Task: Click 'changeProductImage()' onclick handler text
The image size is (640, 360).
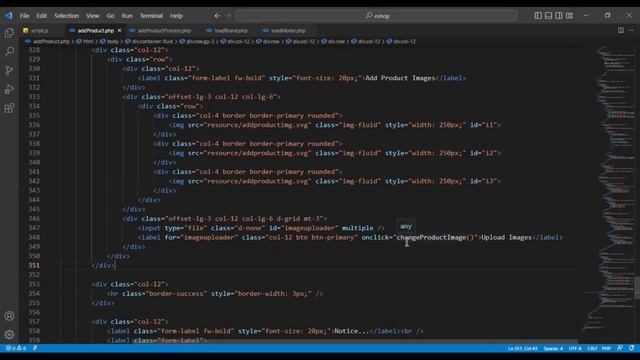Action: (x=436, y=238)
